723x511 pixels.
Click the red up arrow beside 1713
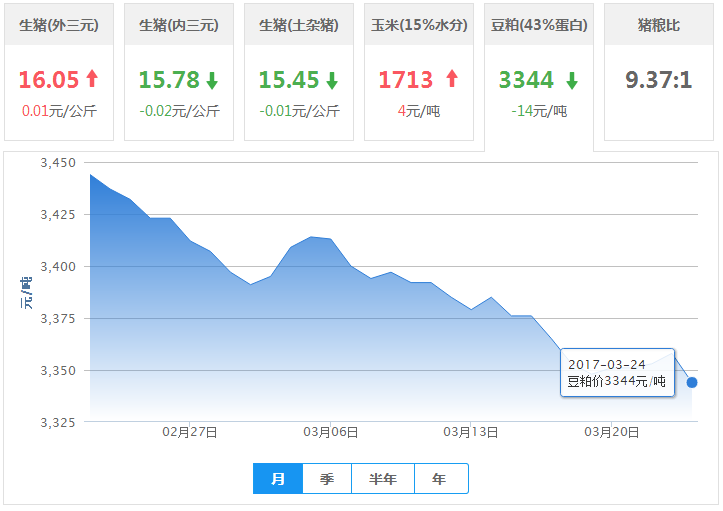tap(452, 78)
